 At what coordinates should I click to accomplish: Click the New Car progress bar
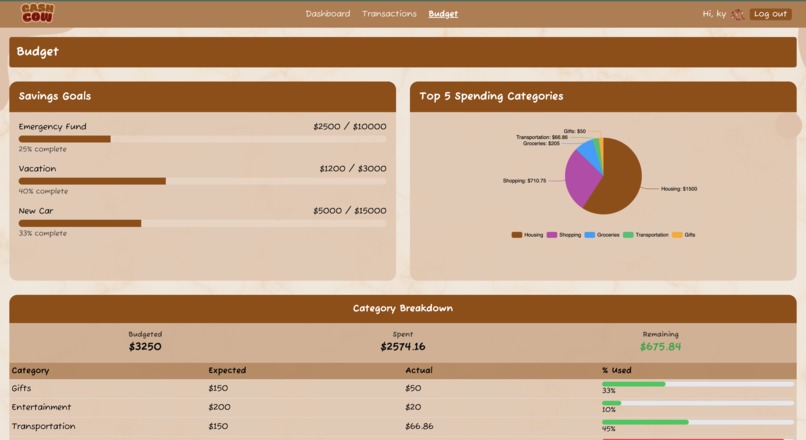(202, 223)
